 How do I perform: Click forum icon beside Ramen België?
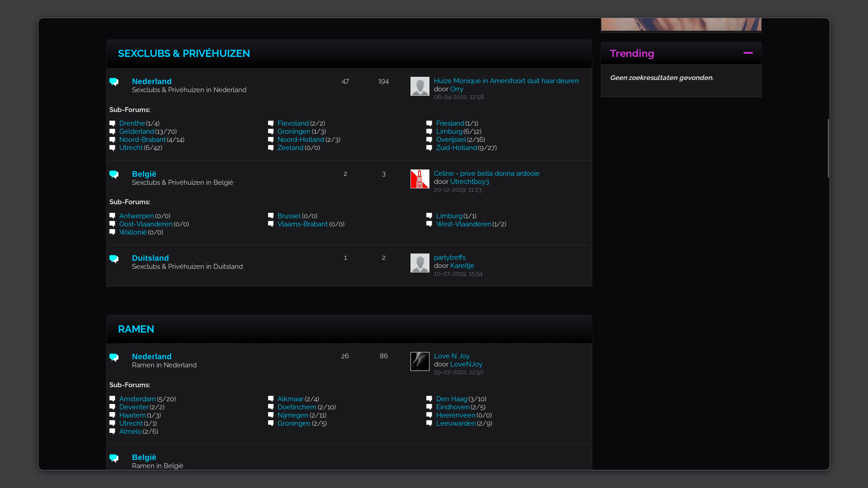(x=114, y=458)
